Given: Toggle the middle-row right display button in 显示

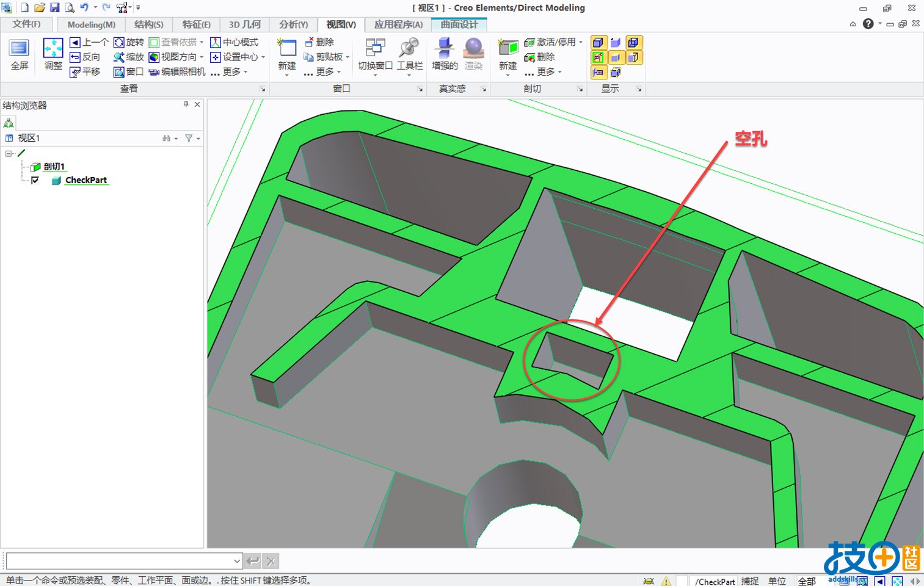Looking at the screenshot, I should (x=633, y=57).
